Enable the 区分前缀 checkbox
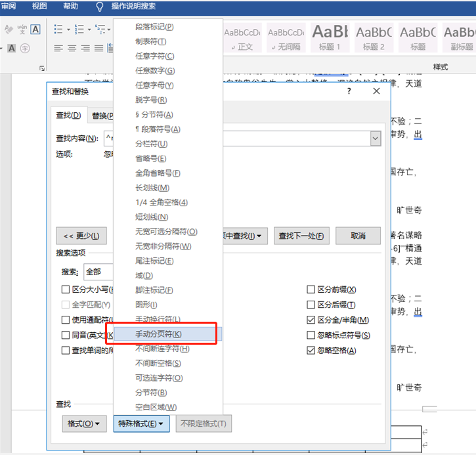 (311, 290)
